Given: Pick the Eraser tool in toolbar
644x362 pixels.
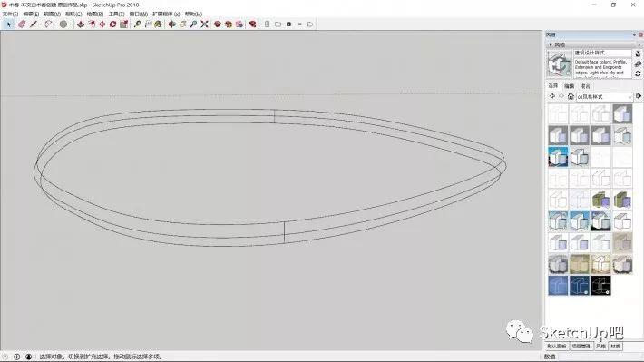Looking at the screenshot, I should (22, 24).
